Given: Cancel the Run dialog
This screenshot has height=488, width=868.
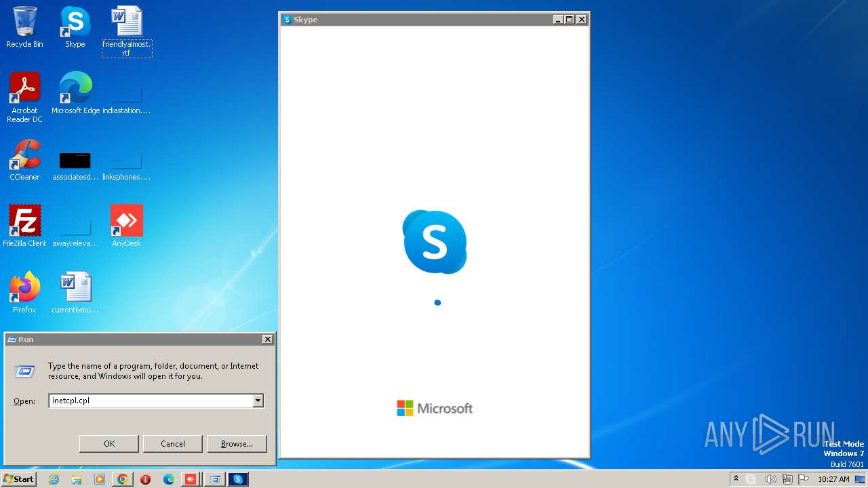Looking at the screenshot, I should tap(173, 444).
